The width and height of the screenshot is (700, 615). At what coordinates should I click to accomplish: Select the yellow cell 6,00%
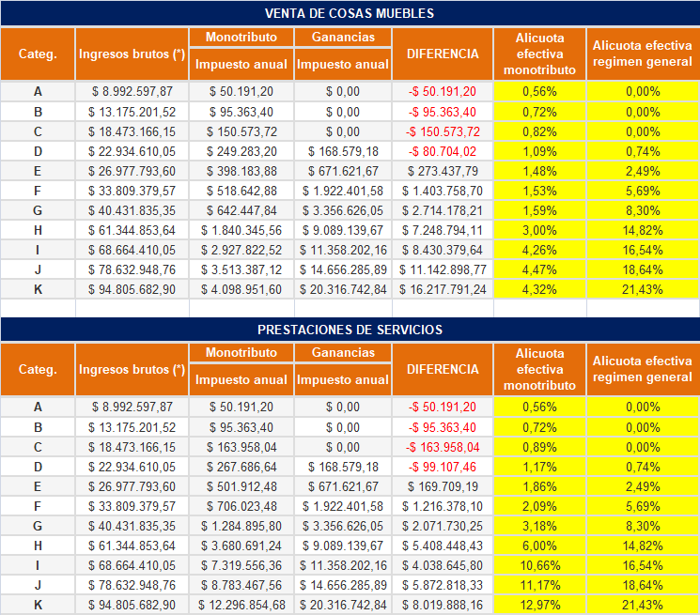point(539,546)
